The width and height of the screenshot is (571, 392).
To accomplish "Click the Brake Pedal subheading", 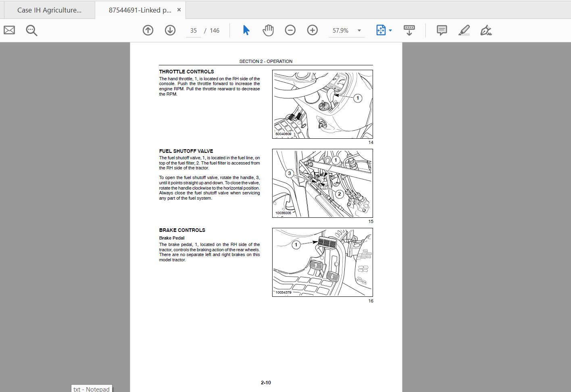I will pos(171,238).
